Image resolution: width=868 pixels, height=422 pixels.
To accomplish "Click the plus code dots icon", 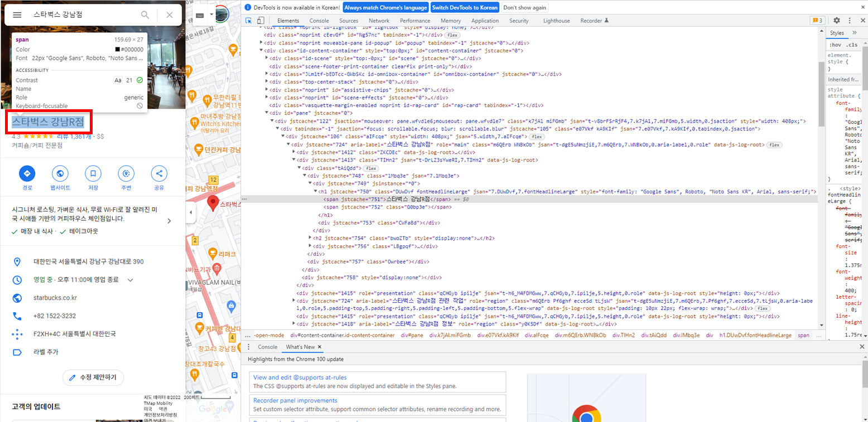I will point(17,334).
